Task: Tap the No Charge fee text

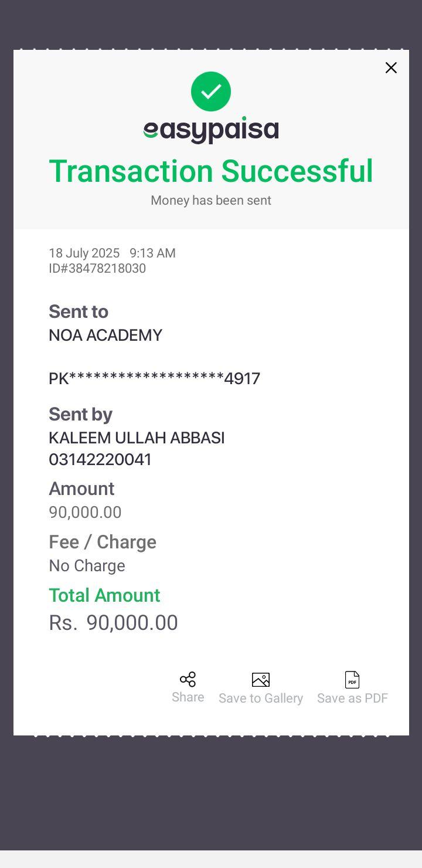Action: pos(87,566)
